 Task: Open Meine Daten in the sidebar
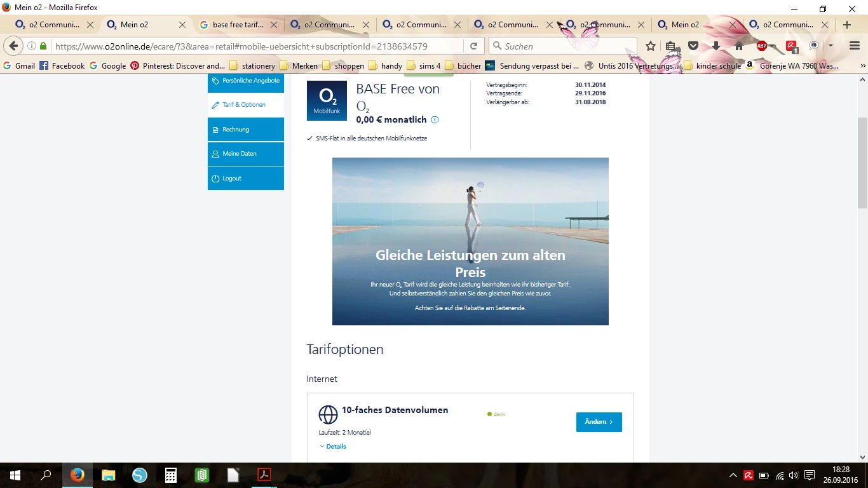pyautogui.click(x=246, y=154)
